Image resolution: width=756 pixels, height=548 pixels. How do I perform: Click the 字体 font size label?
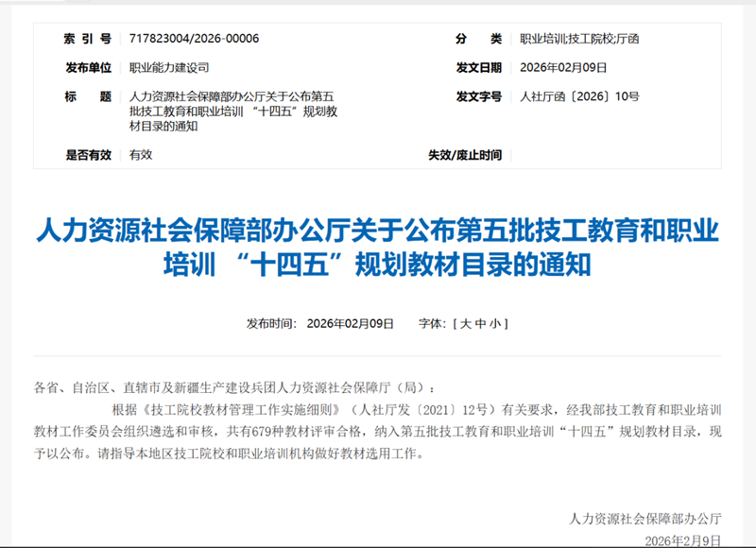point(431,323)
